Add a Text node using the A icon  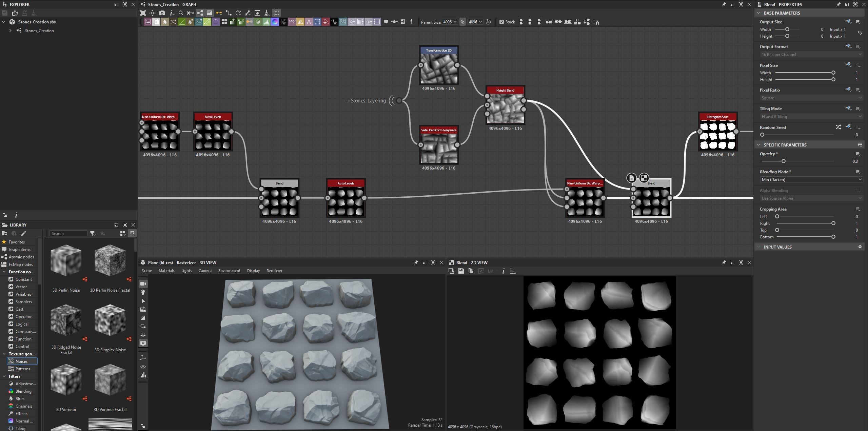(x=309, y=22)
